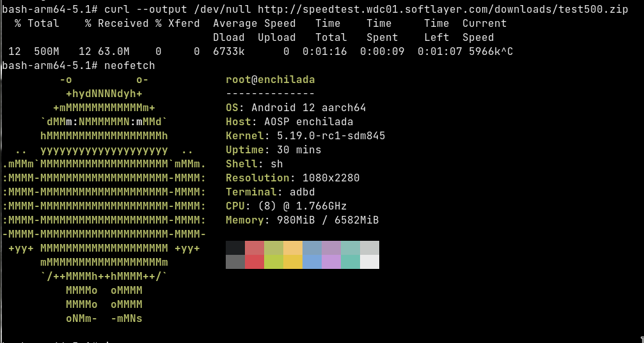Screen dimensions: 644x343
Task: Click the Android logo's oNMm- -mMNs feet row
Action: click(x=104, y=318)
